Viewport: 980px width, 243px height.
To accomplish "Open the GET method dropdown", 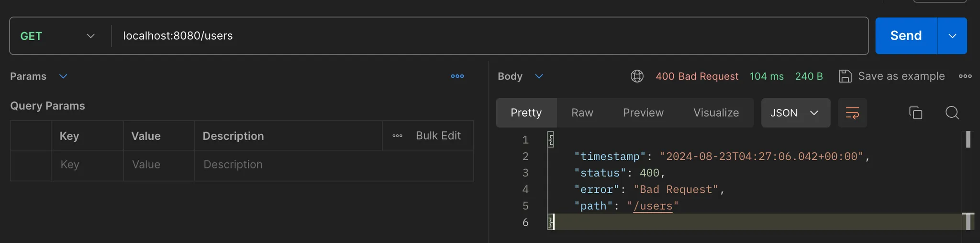I will [57, 36].
